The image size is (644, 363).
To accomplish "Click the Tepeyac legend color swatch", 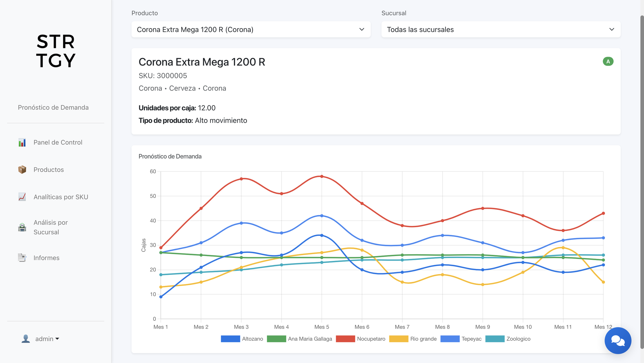I will click(x=450, y=339).
